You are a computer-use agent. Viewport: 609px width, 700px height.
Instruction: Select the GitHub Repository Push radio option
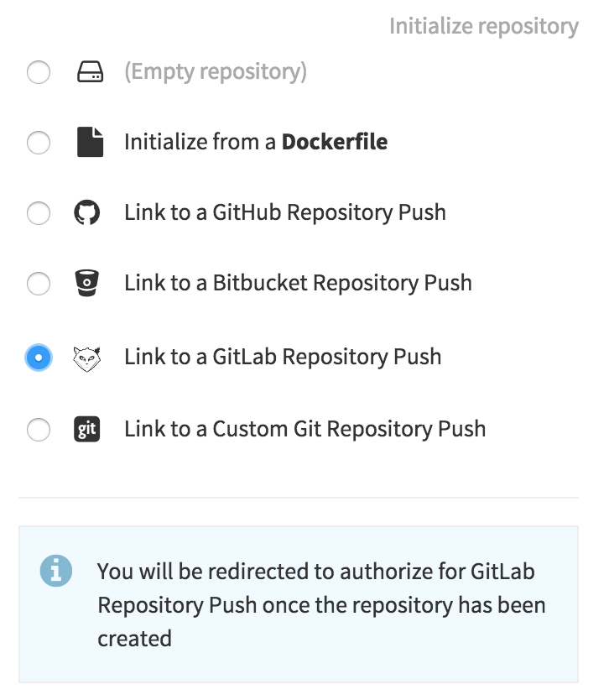(39, 213)
